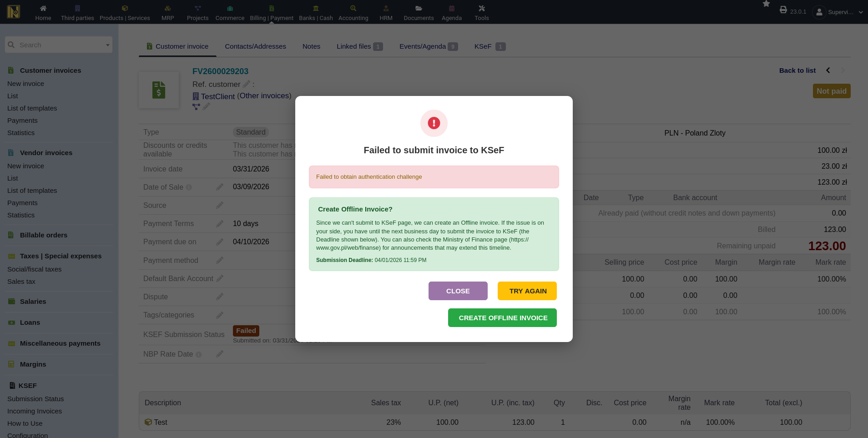The height and width of the screenshot is (438, 868).
Task: Click the Try Again button
Action: tap(527, 291)
